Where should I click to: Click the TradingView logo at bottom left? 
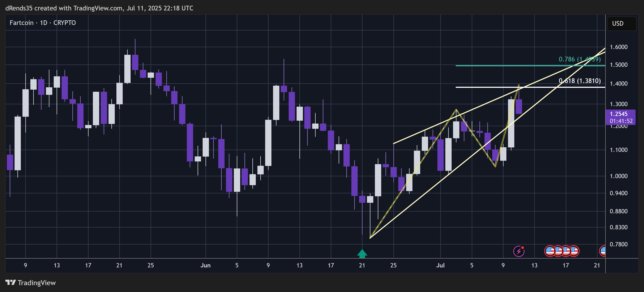point(31,282)
